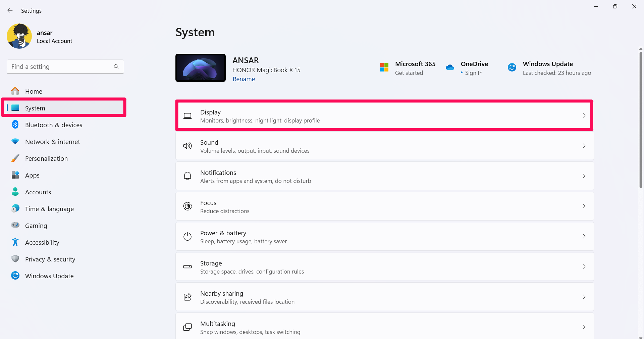Select Home in the sidebar
644x339 pixels.
65,91
